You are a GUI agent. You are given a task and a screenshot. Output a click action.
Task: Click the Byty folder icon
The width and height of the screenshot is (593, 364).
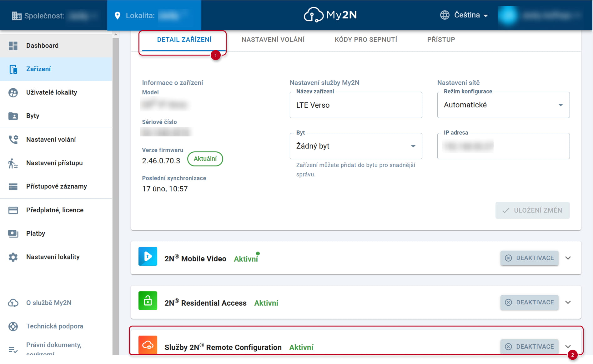pyautogui.click(x=13, y=116)
